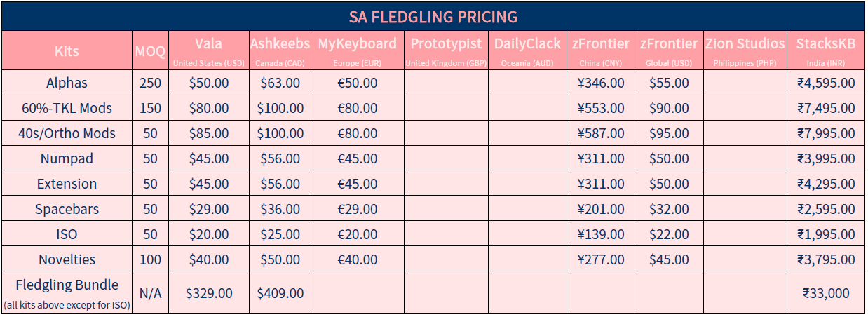
Task: Click the Novelties MOQ value 100
Action: tap(150, 259)
